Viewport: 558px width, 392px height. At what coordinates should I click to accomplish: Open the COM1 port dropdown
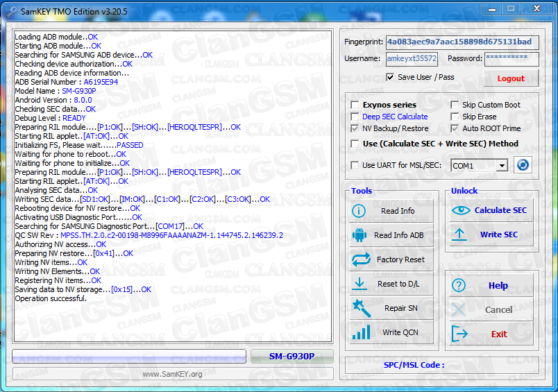click(502, 166)
